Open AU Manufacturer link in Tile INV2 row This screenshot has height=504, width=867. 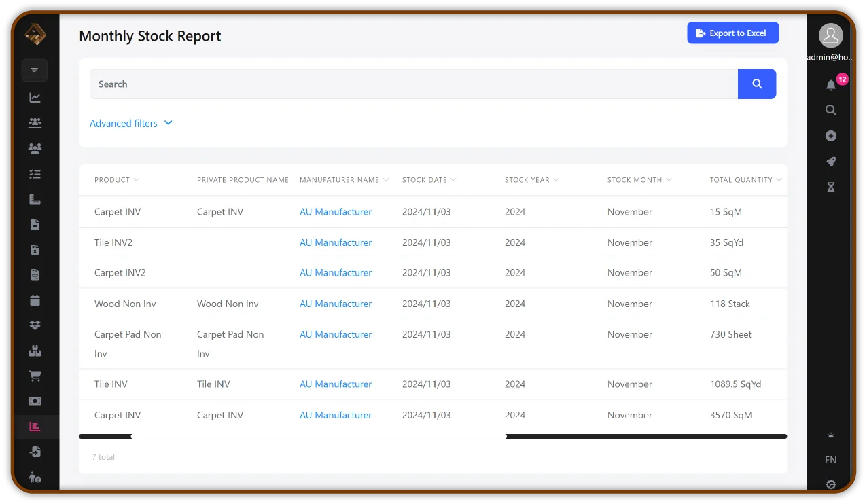[336, 242]
